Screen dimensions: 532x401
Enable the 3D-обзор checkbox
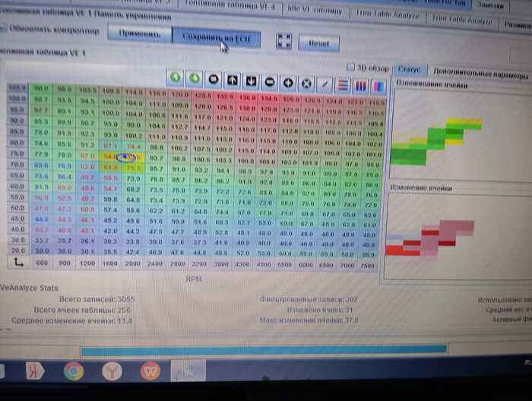pos(350,67)
